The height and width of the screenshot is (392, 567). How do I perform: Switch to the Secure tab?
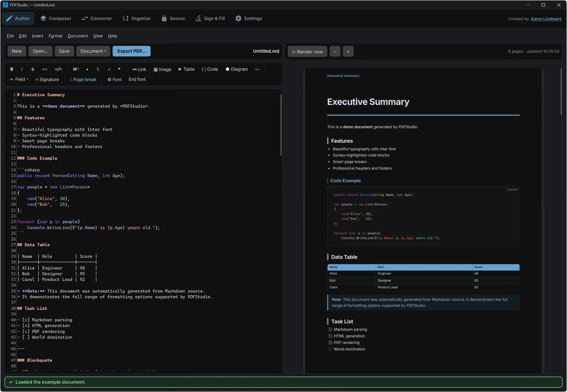173,18
